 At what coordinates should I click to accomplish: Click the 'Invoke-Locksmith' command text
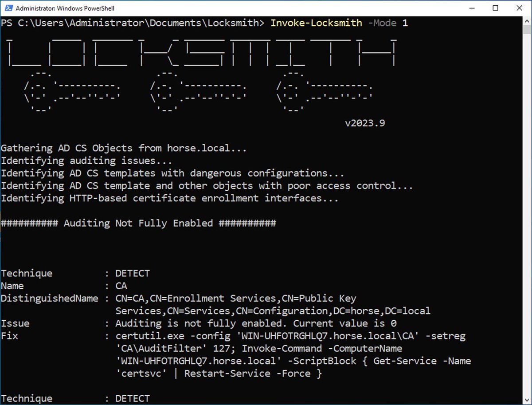point(316,23)
